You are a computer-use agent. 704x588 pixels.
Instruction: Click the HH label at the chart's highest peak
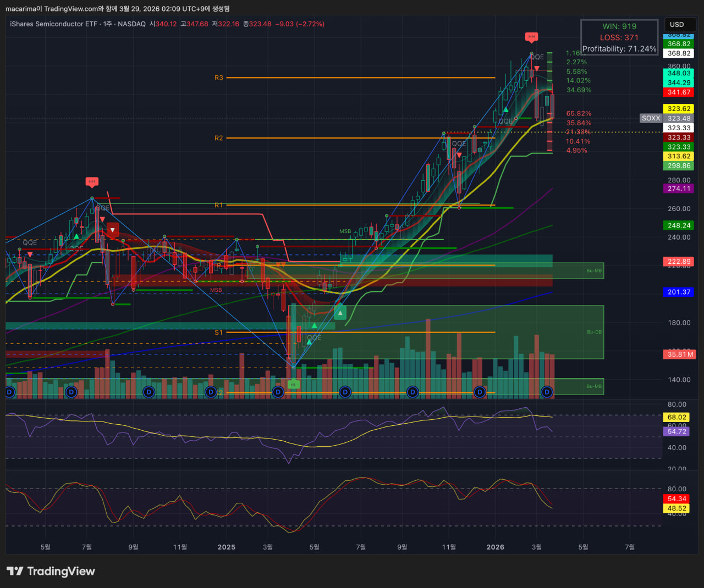click(x=531, y=37)
